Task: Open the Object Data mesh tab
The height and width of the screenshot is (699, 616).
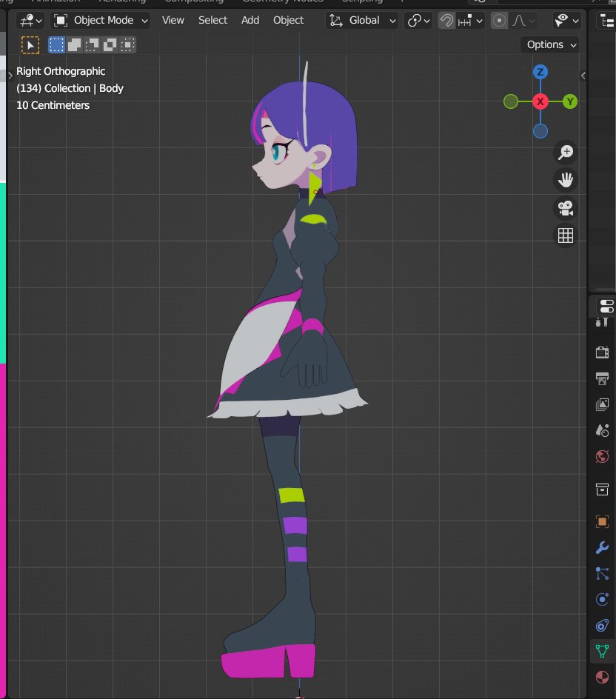Action: tap(602, 652)
